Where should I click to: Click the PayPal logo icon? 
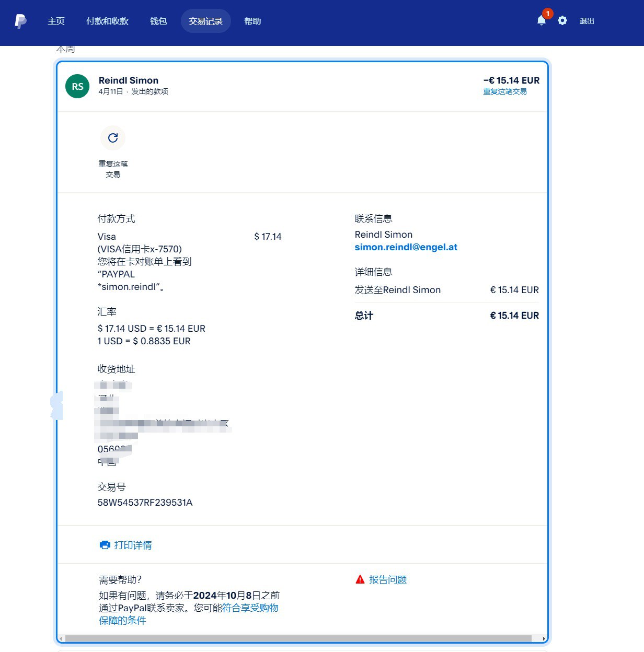click(x=20, y=21)
